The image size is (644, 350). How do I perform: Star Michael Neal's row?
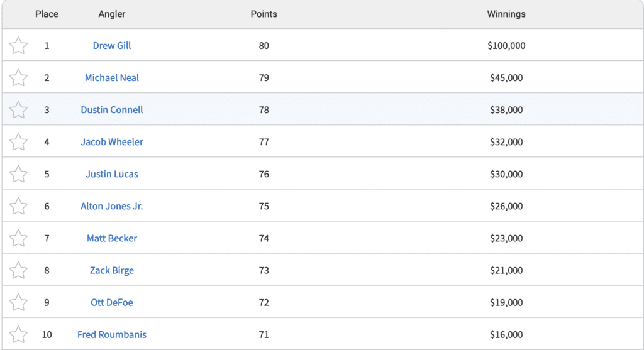19,78
